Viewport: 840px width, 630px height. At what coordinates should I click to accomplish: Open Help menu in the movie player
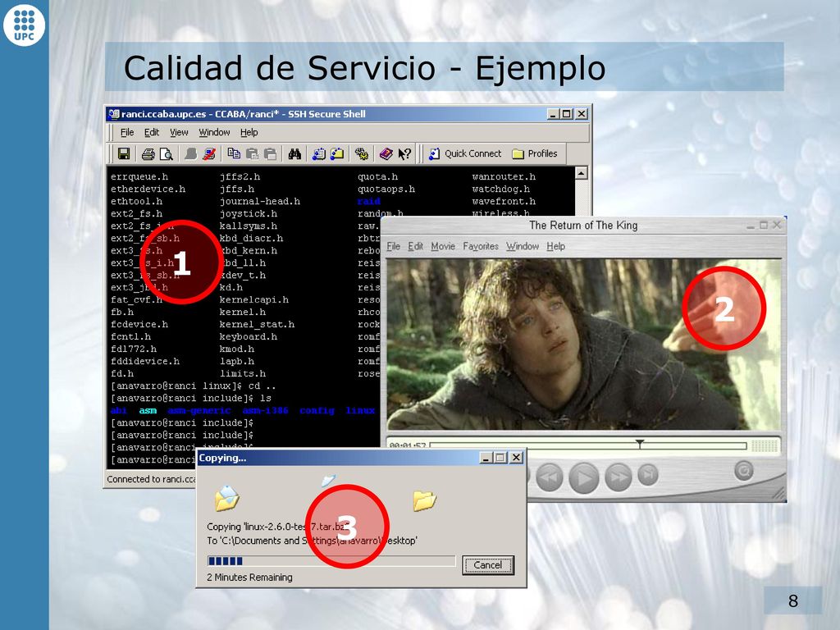click(556, 246)
